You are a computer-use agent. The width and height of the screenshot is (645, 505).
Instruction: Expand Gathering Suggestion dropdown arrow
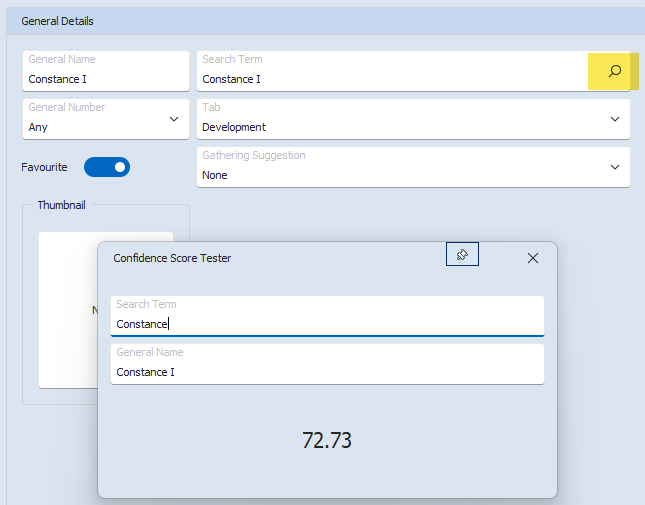click(x=615, y=167)
